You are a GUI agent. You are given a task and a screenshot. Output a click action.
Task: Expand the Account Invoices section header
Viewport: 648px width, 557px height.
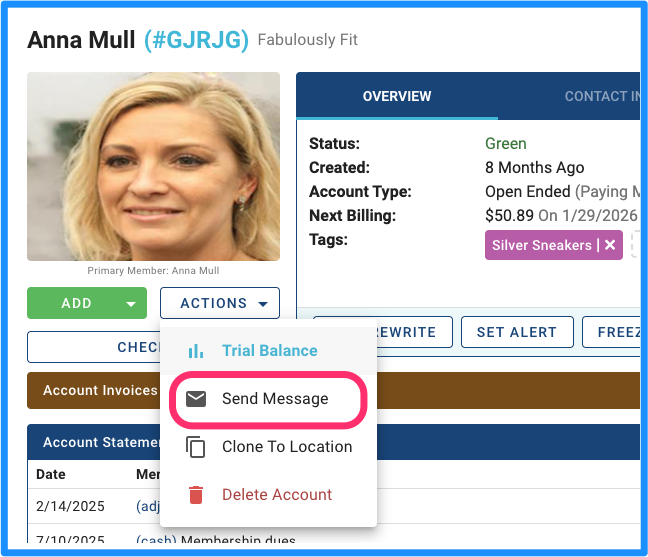pyautogui.click(x=95, y=390)
